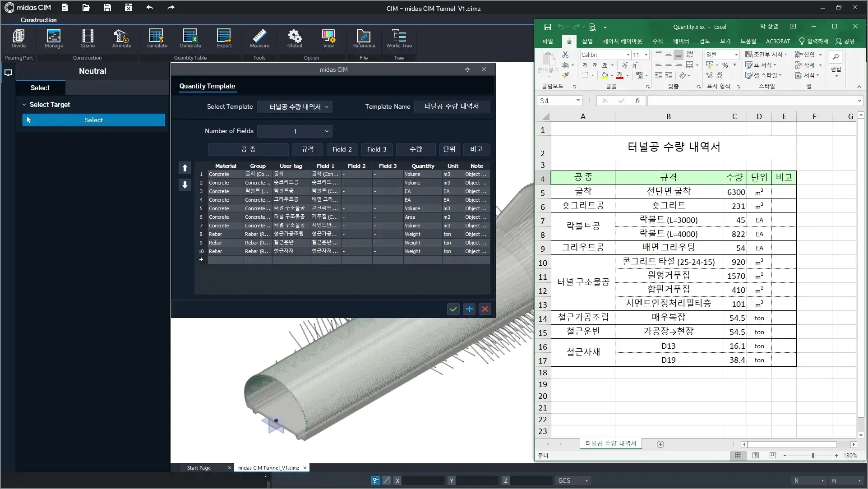Switch to Normal view in Excel status bar
Screen dimensions: 868x489
tap(738, 456)
